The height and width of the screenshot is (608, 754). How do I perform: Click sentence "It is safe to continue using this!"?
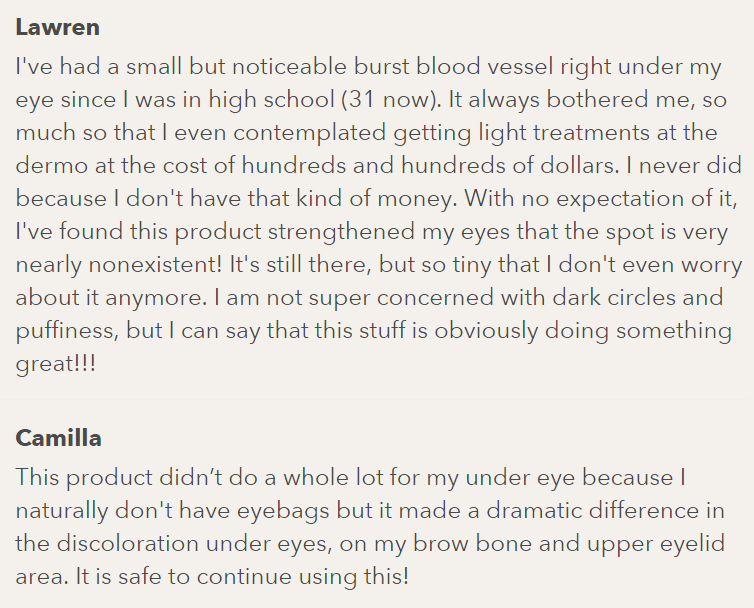tap(242, 577)
